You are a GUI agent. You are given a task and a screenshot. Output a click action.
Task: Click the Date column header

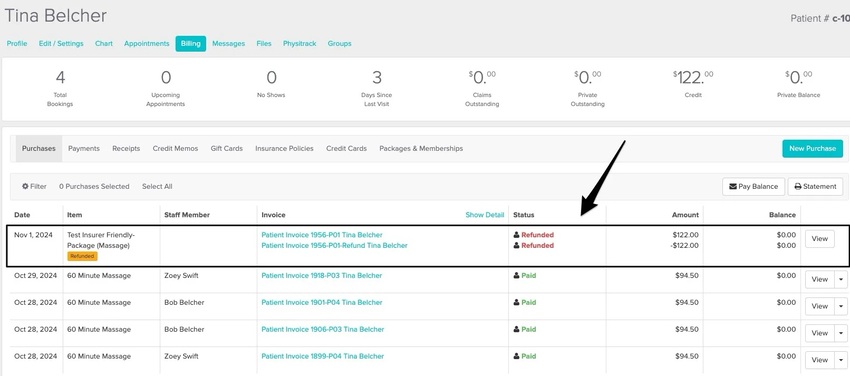22,215
